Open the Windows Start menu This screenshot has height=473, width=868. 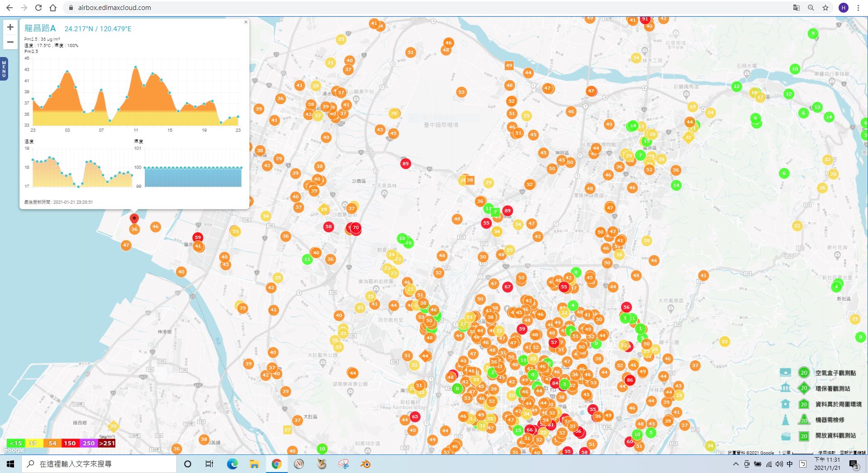10,464
